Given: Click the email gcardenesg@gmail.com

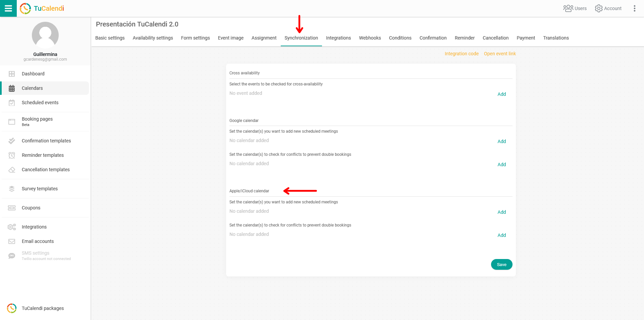Looking at the screenshot, I should tap(45, 59).
